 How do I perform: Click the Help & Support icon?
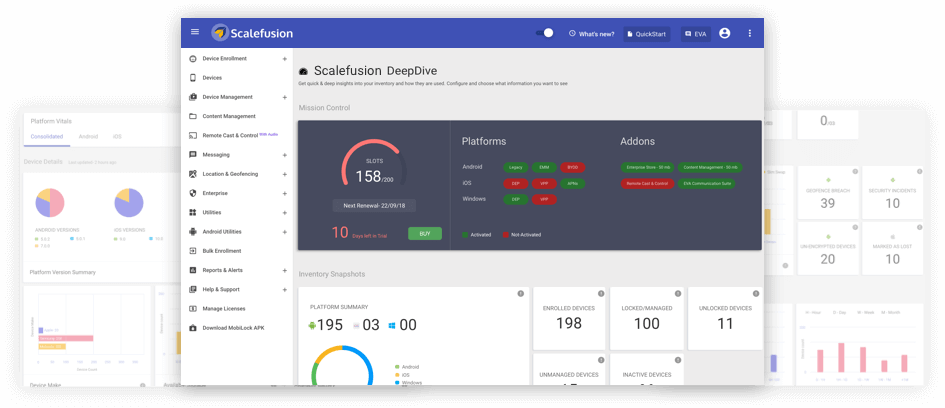tap(193, 289)
